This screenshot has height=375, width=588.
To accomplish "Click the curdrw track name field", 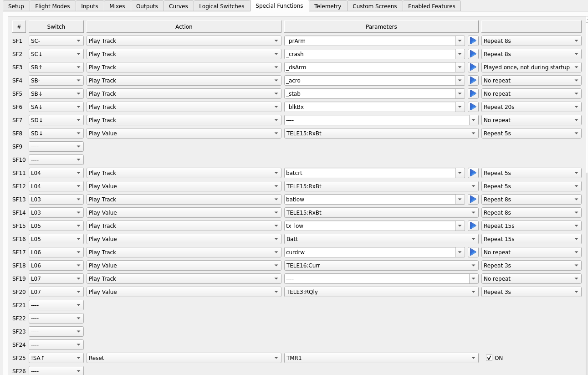I will (x=370, y=252).
